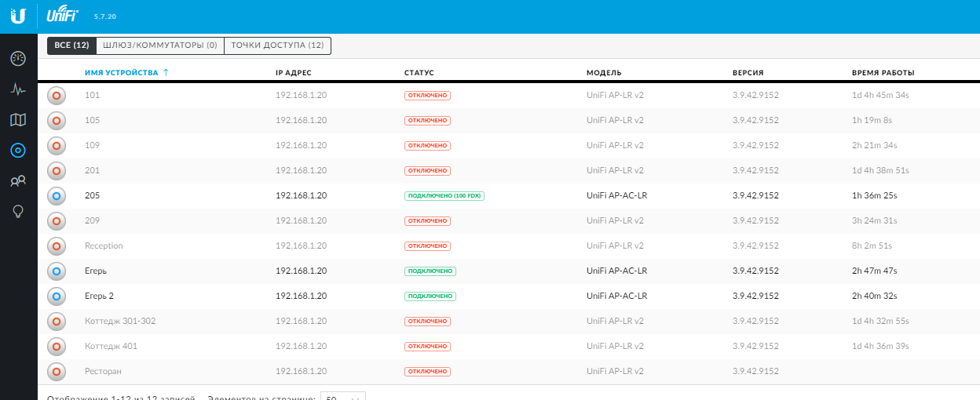The image size is (980, 400).
Task: Open the Clients icon in sidebar
Action: point(18,181)
